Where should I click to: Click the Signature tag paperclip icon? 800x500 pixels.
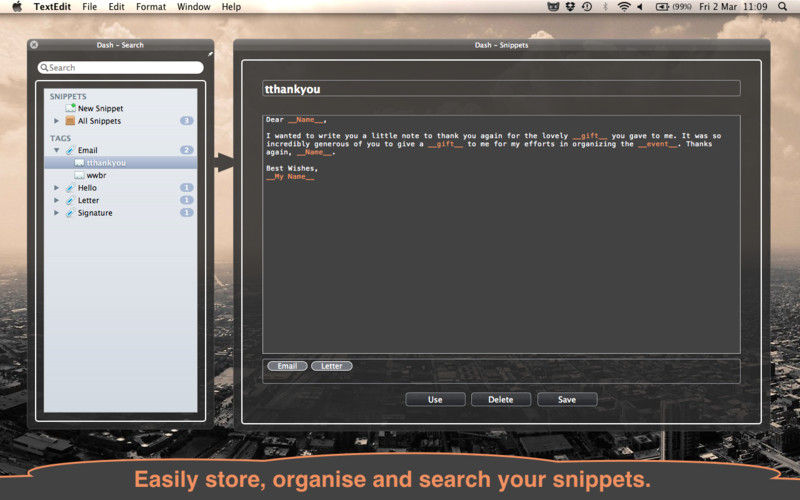click(70, 213)
